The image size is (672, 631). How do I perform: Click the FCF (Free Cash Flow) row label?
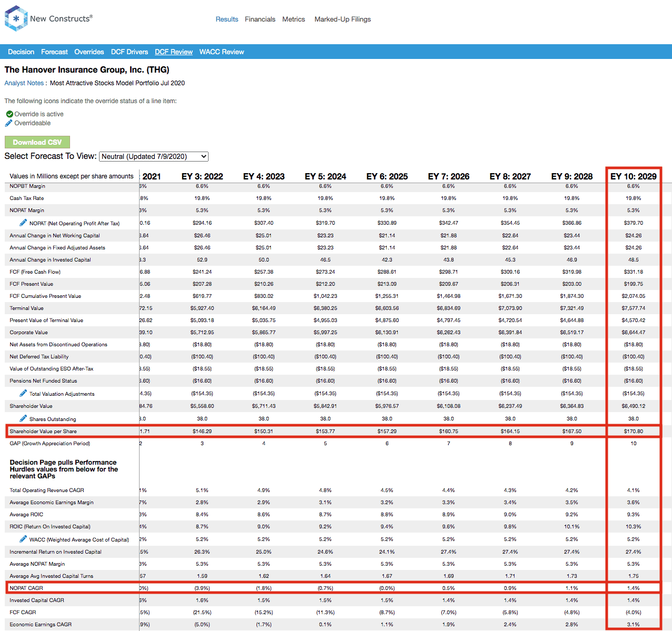35,272
